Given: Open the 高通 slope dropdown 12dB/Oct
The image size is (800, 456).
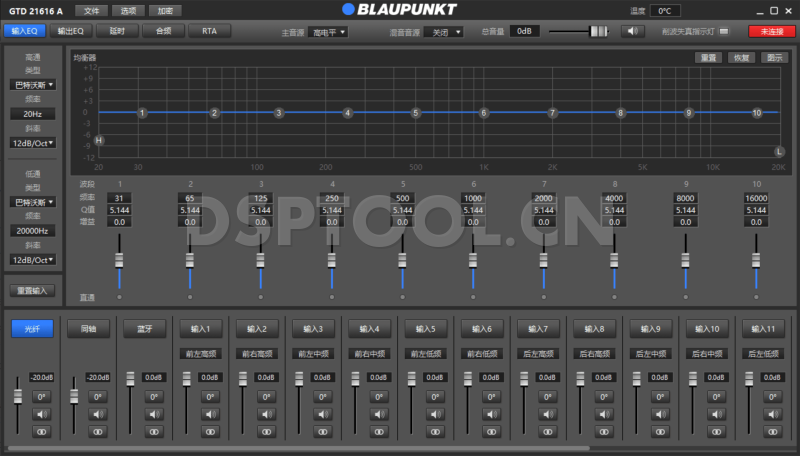Looking at the screenshot, I should click(33, 143).
